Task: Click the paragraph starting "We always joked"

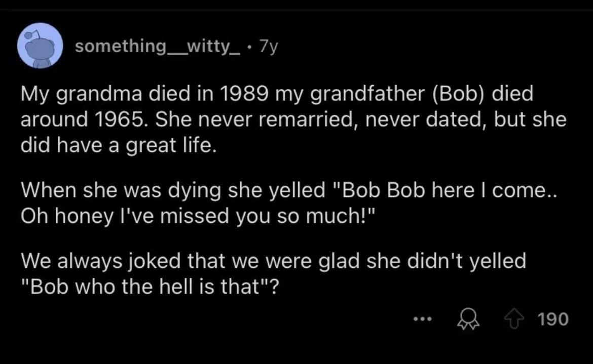Action: [x=273, y=274]
